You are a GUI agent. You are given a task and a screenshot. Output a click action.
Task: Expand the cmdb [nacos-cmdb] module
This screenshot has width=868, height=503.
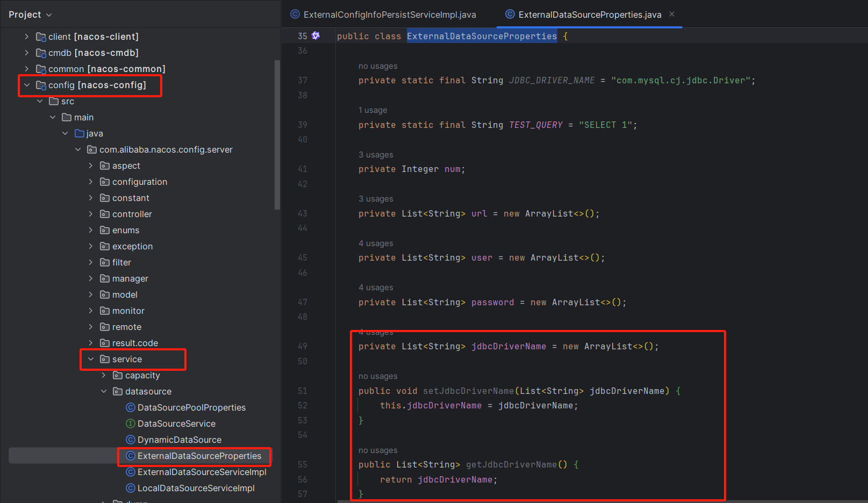[26, 53]
